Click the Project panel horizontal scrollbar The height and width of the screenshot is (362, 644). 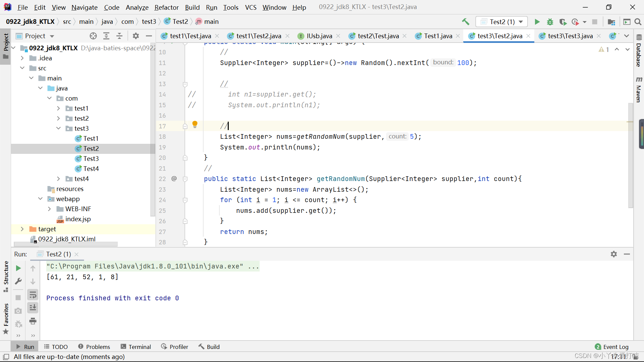point(66,244)
